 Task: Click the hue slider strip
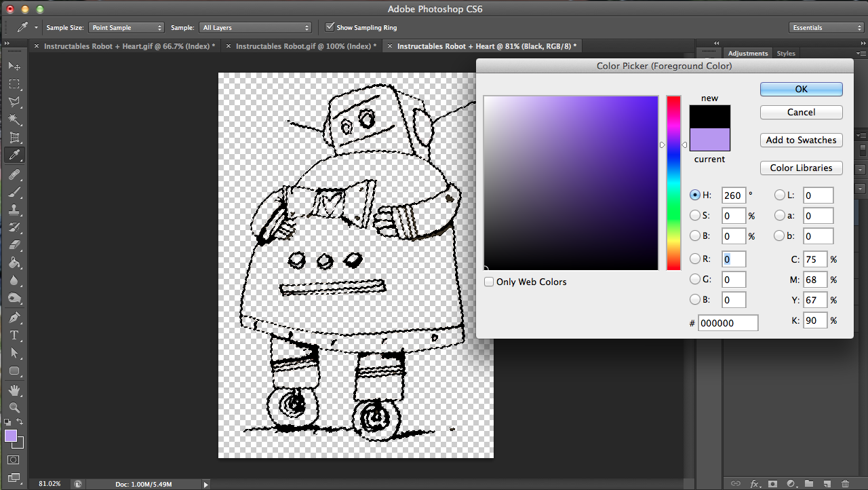click(x=673, y=183)
